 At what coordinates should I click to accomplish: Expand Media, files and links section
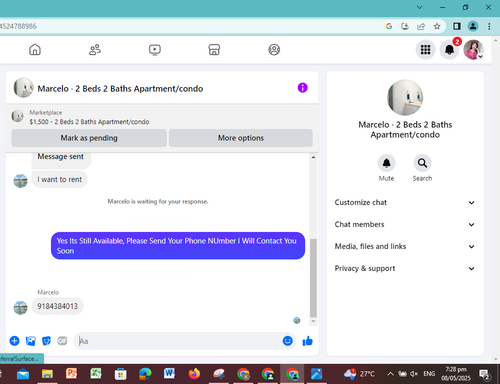pos(405,246)
